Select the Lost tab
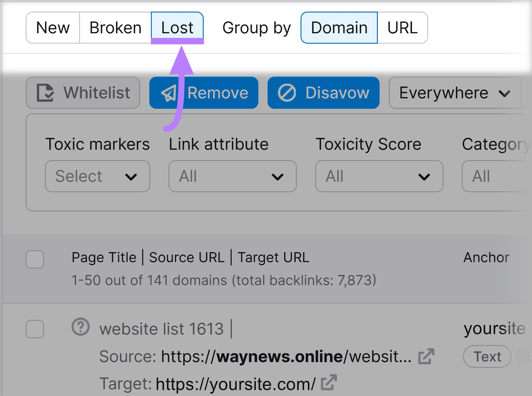The width and height of the screenshot is (532, 396). [x=177, y=28]
